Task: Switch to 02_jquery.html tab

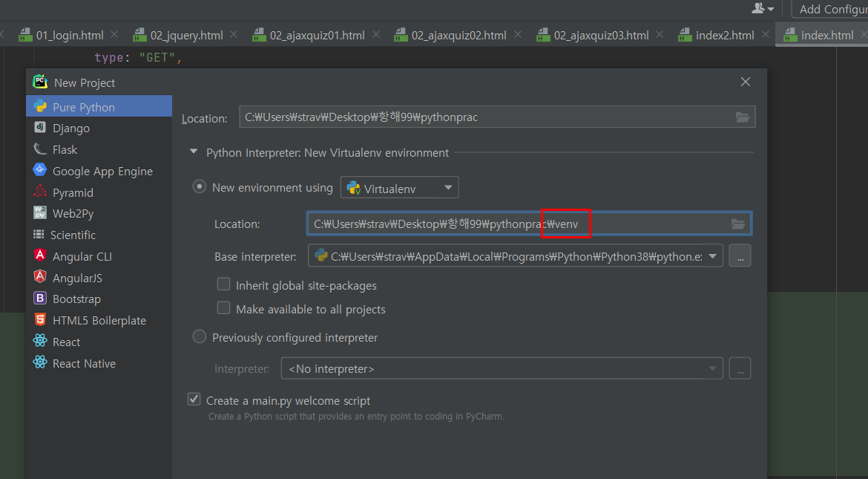Action: point(186,36)
